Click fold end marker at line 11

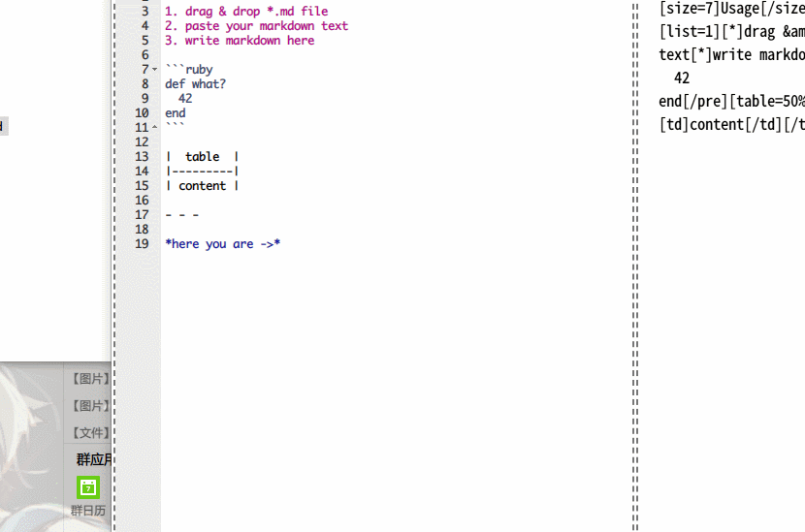(154, 127)
